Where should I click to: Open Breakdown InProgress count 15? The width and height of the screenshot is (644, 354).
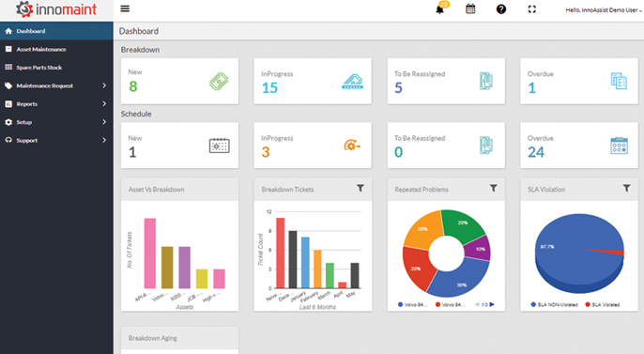click(269, 88)
